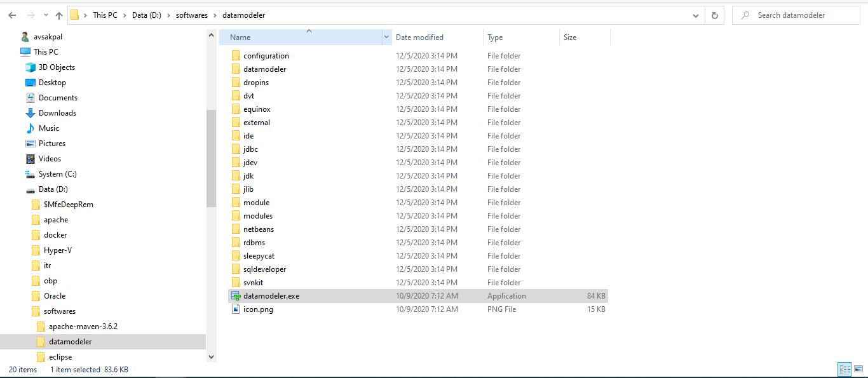Open System (C:) drive in navigation pane
The width and height of the screenshot is (868, 378).
pos(57,174)
